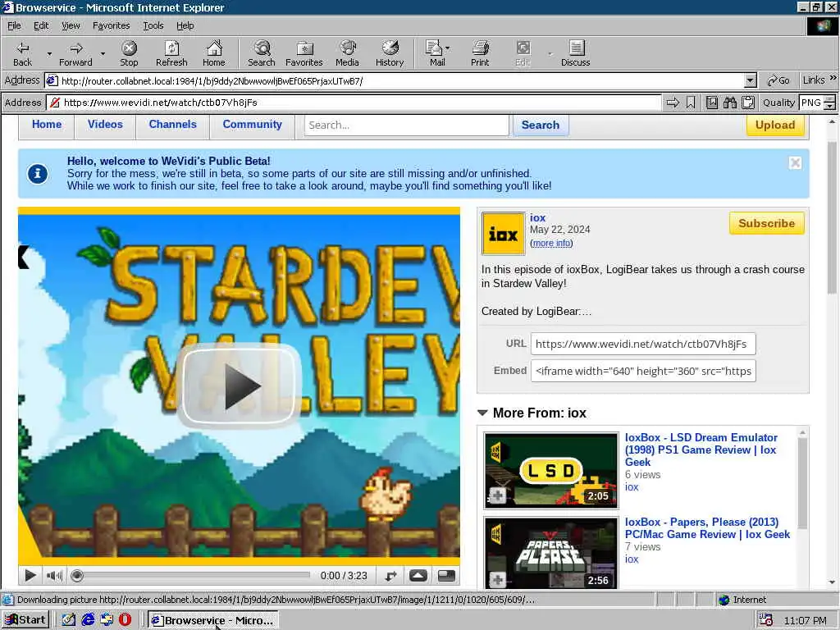840x630 pixels.
Task: Launch Opera from quick launch
Action: pyautogui.click(x=125, y=620)
